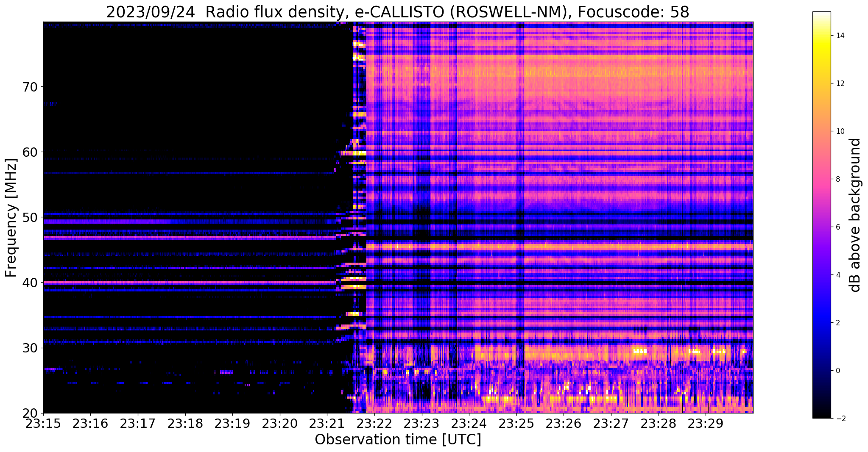Click the 23:16 time tick label
The image size is (868, 452).
(90, 424)
